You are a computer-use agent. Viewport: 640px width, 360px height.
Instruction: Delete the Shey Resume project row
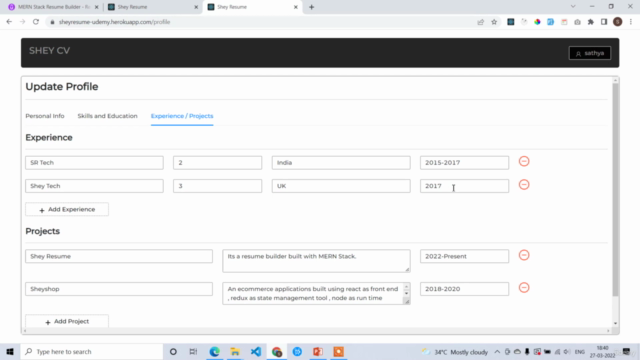click(x=524, y=255)
